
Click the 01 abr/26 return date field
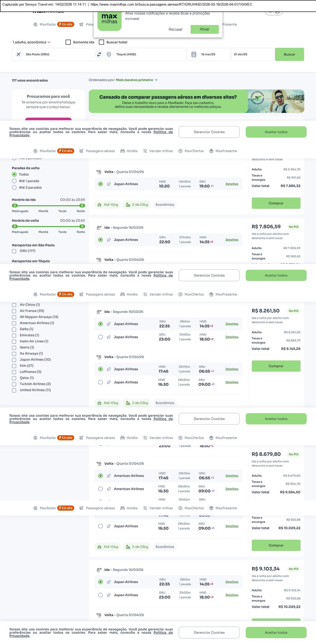coord(252,54)
